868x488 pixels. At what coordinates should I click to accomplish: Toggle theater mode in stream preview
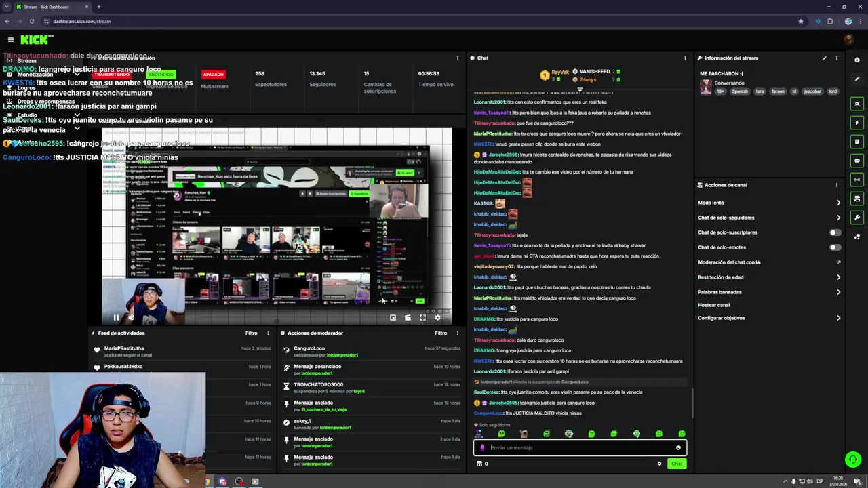(408, 317)
